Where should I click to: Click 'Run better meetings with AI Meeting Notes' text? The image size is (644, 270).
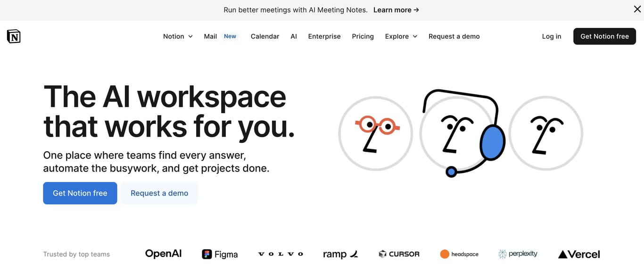[296, 10]
